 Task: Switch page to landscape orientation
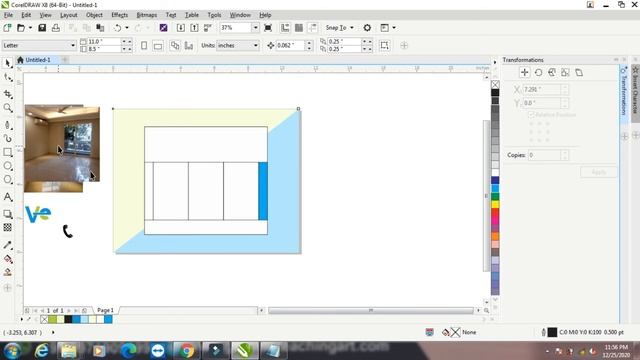click(158, 45)
